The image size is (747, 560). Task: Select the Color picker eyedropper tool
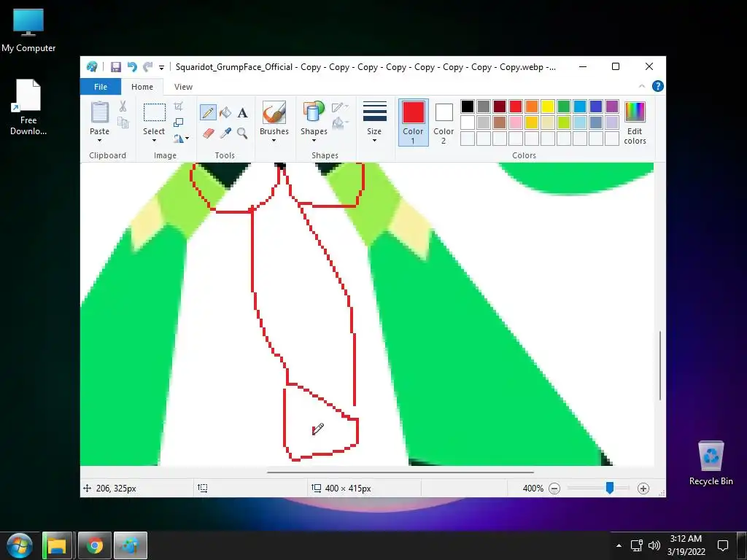(x=225, y=133)
